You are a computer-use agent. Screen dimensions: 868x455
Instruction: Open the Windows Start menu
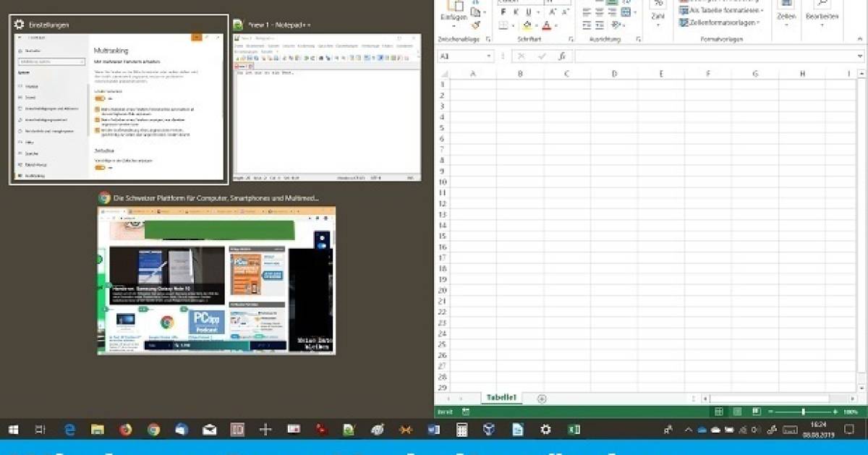coord(13,430)
